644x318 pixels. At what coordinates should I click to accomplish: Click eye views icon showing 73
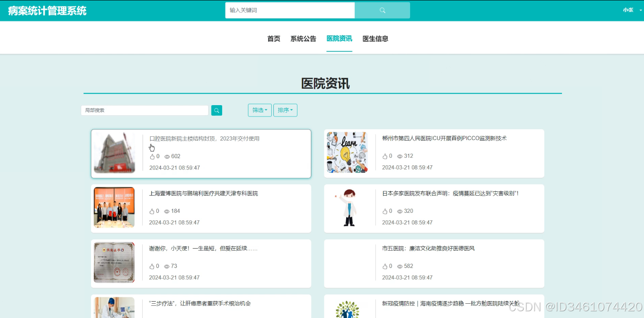(167, 266)
